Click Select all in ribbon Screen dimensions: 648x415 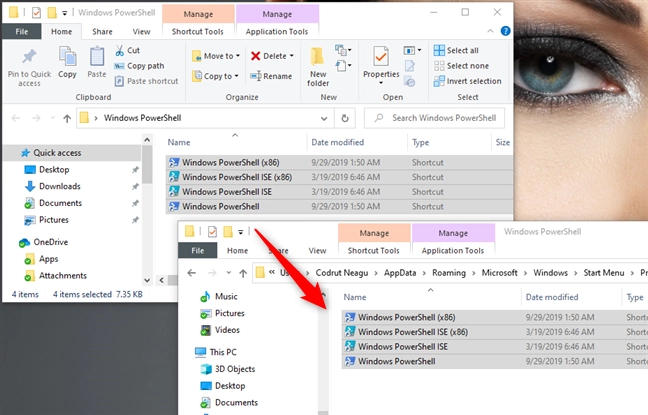point(456,50)
